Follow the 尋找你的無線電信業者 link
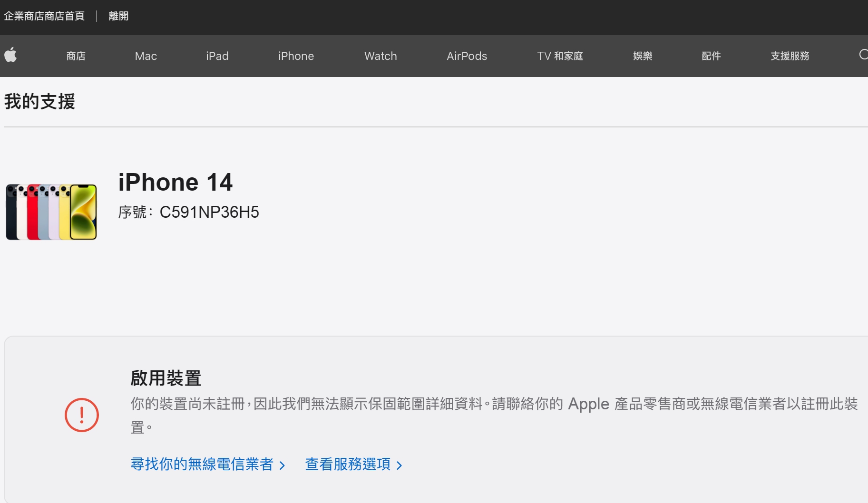 pos(208,464)
